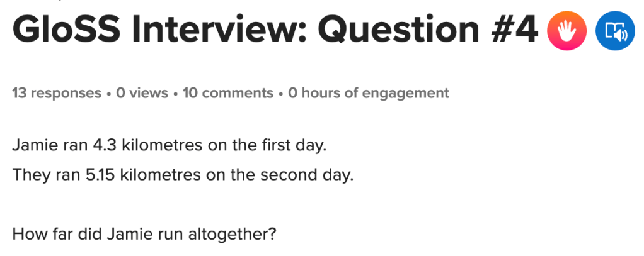Viewport: 644px width, 256px height.
Task: Click the sentence about Jamie's first day
Action: [170, 147]
